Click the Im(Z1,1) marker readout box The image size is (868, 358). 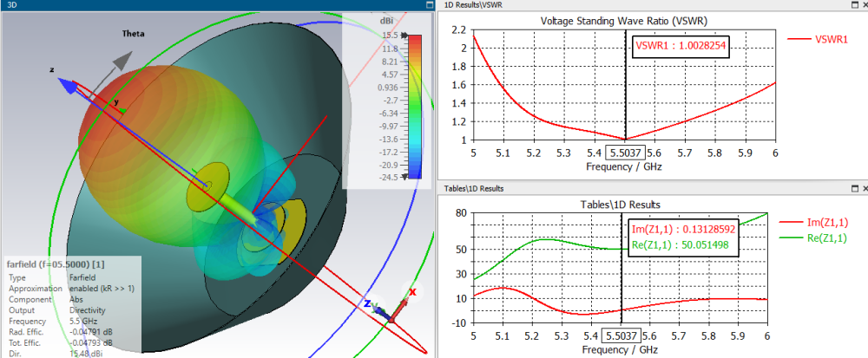[681, 230]
